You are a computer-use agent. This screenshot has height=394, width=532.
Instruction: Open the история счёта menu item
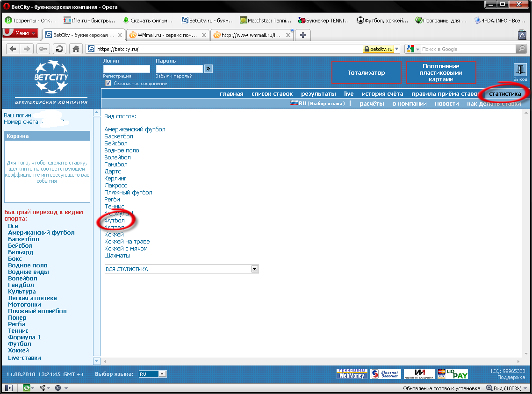pyautogui.click(x=382, y=94)
